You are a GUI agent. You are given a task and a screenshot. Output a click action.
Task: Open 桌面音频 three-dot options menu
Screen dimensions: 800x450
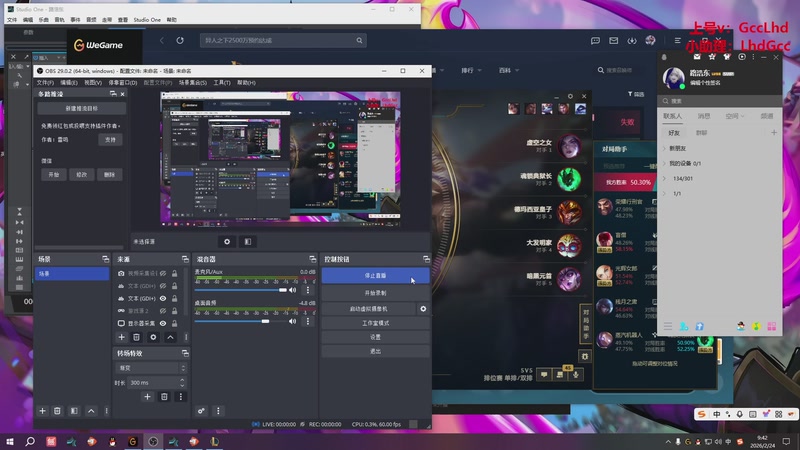coord(308,321)
